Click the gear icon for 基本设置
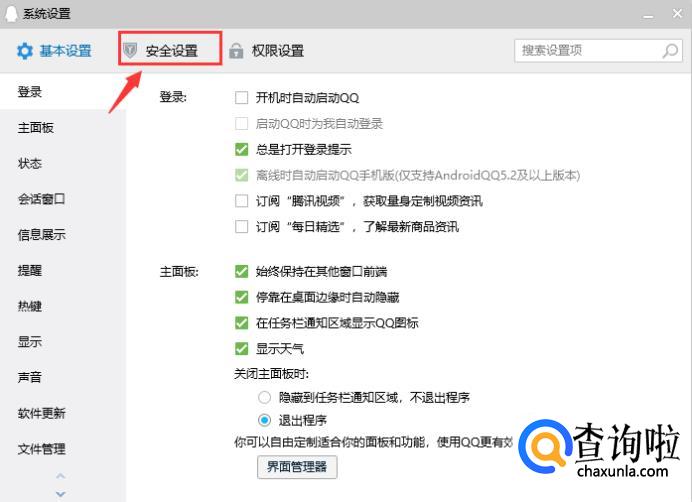692x502 pixels. tap(25, 51)
